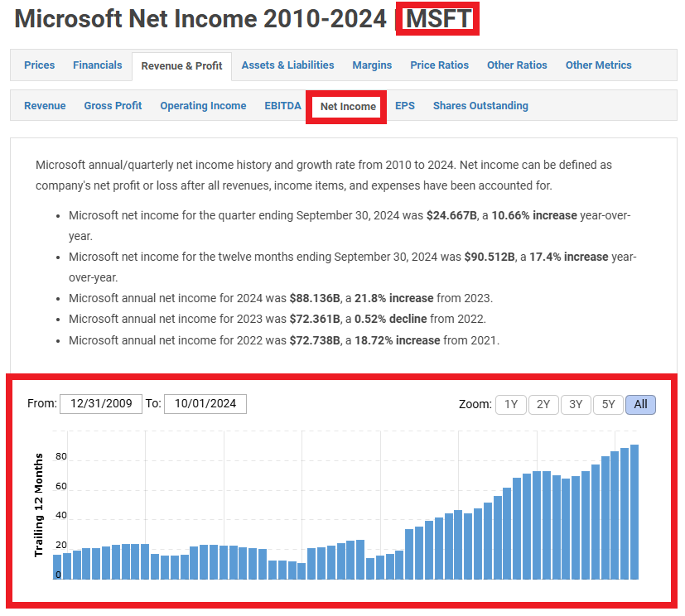Open the Prices tab
Viewport: 685px width, 616px height.
[39, 65]
